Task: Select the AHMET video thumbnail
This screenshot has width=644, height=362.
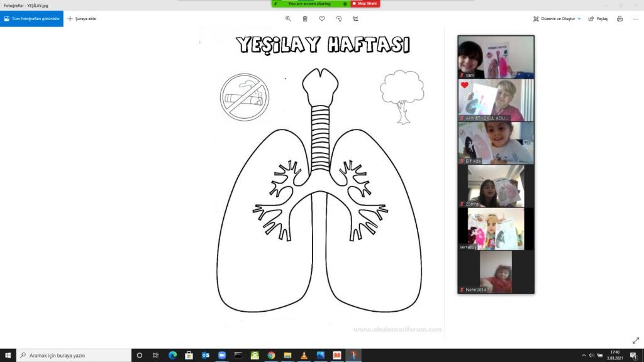Action: 496,100
